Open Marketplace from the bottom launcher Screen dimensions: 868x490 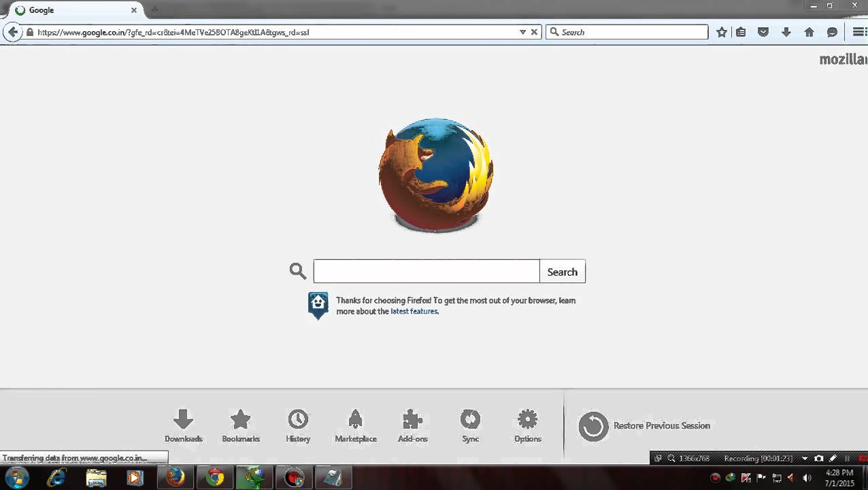(355, 426)
